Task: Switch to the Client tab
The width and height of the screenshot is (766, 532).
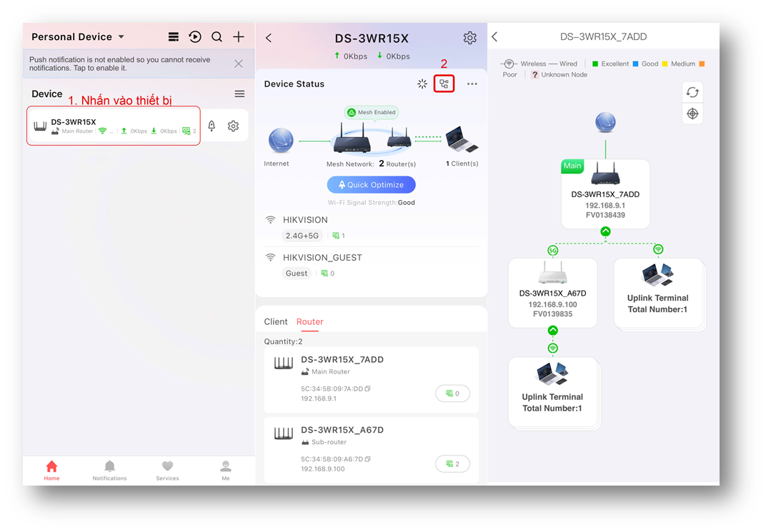Action: click(x=276, y=322)
